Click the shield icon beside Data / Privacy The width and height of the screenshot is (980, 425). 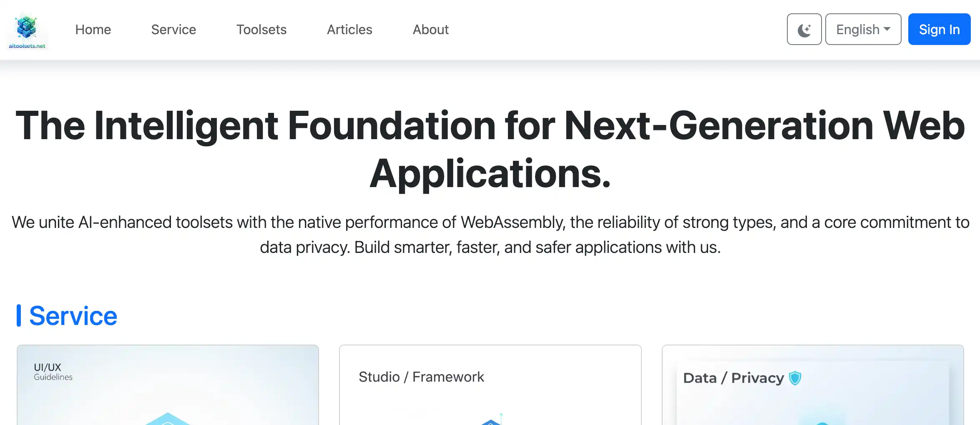pos(795,378)
